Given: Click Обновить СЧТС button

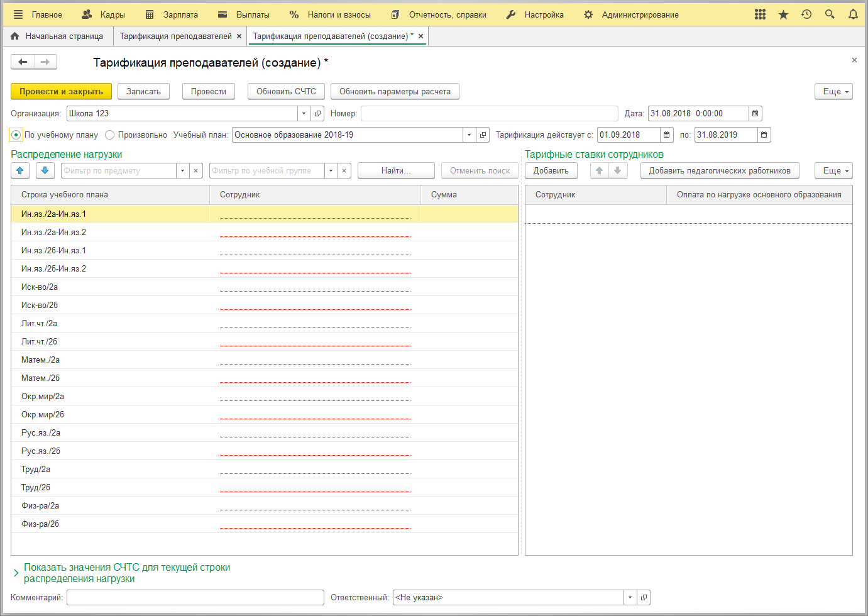Looking at the screenshot, I should 286,91.
